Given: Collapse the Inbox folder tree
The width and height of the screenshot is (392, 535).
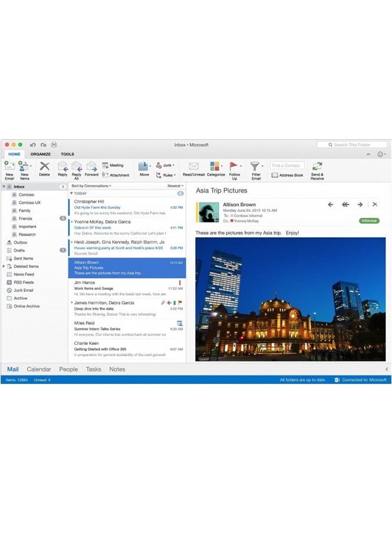Looking at the screenshot, I should [4, 187].
